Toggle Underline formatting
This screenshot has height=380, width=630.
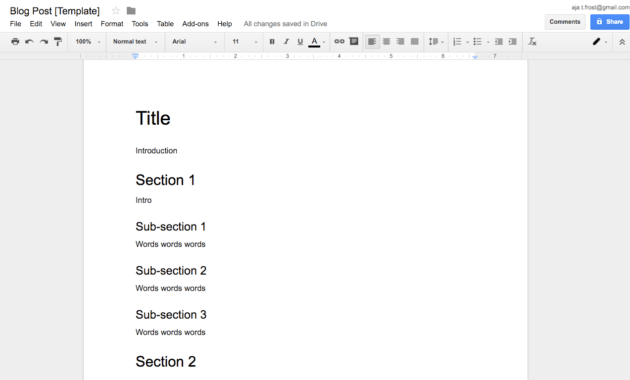click(300, 41)
